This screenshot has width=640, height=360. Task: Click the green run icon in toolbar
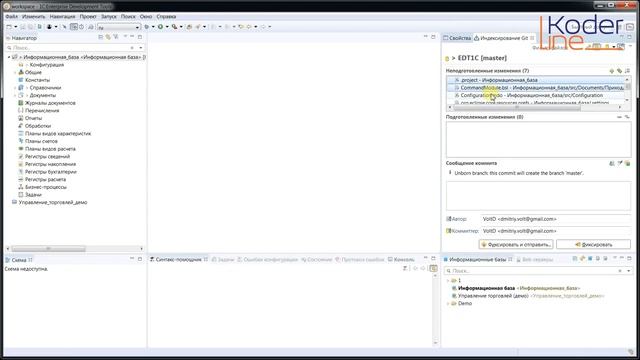(160, 27)
